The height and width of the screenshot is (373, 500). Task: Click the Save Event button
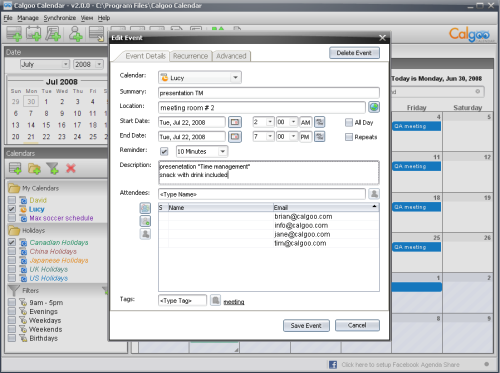tap(306, 326)
